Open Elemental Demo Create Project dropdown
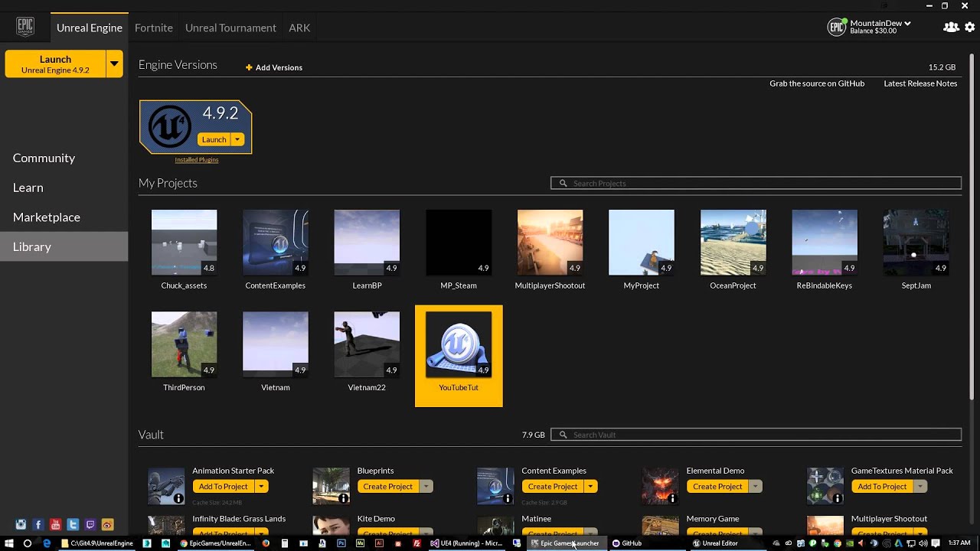This screenshot has width=980, height=551. click(x=755, y=487)
